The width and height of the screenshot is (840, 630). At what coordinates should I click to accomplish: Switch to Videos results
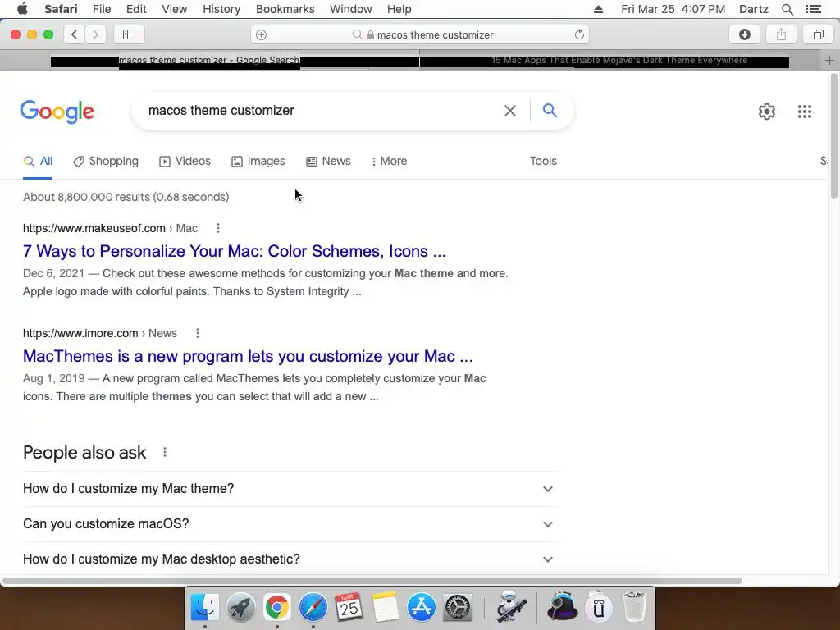tap(185, 162)
